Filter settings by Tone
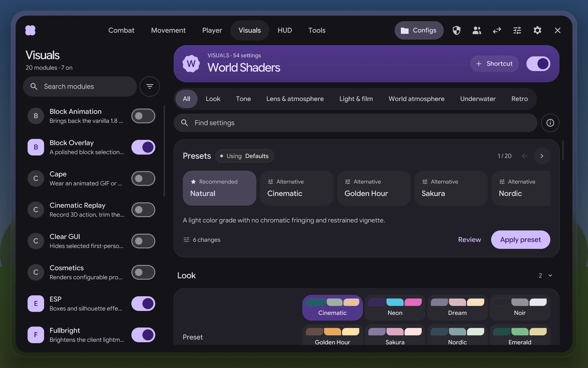 243,99
